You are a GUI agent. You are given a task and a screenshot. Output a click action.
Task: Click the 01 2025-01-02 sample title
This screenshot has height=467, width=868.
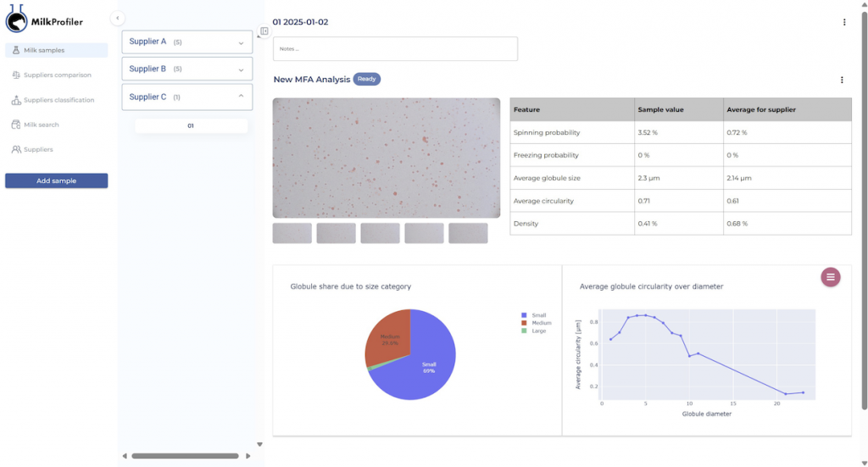pyautogui.click(x=300, y=22)
